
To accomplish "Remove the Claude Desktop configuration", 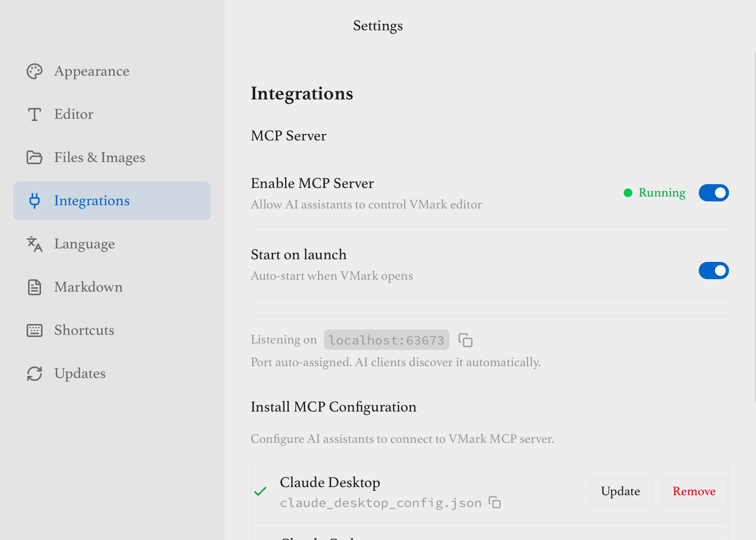I will [x=694, y=491].
